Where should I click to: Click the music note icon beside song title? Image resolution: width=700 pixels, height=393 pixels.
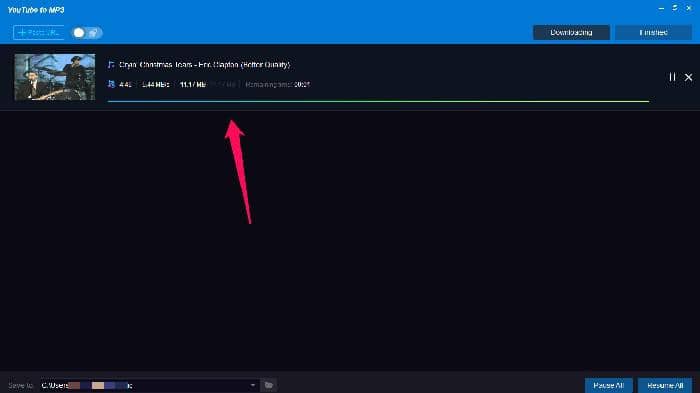click(111, 65)
